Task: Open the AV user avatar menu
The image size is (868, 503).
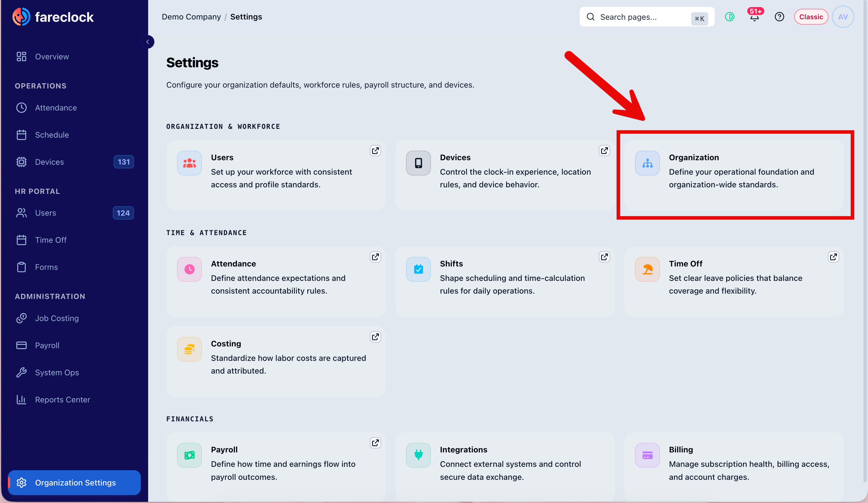Action: [x=843, y=17]
